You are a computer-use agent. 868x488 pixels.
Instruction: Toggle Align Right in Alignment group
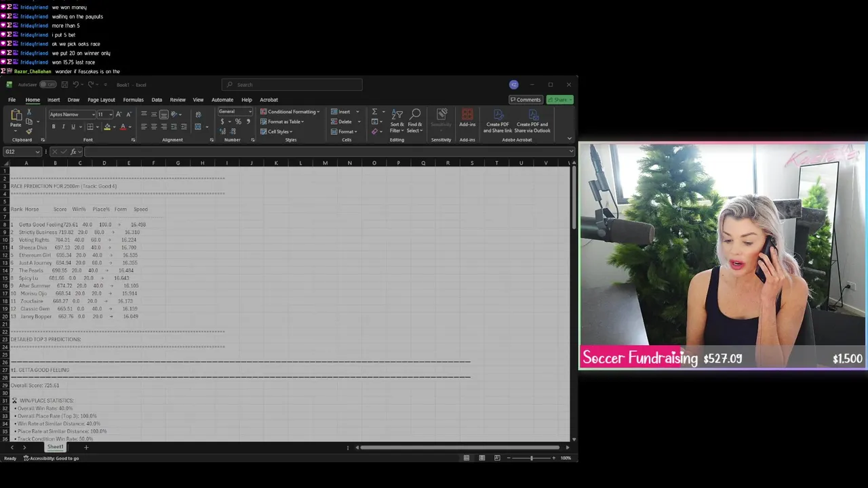[x=163, y=127]
